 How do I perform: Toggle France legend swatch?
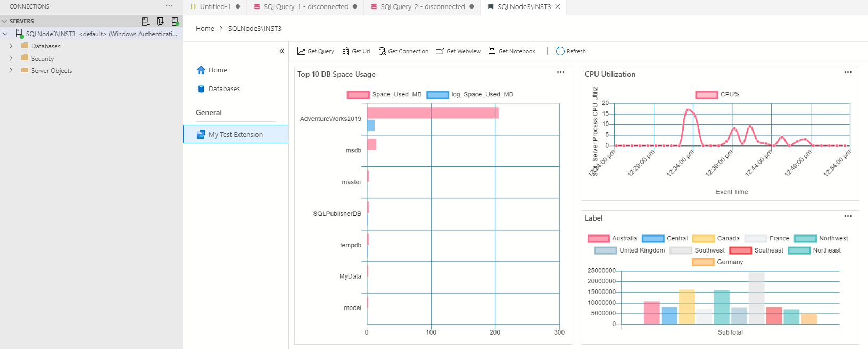tap(756, 239)
